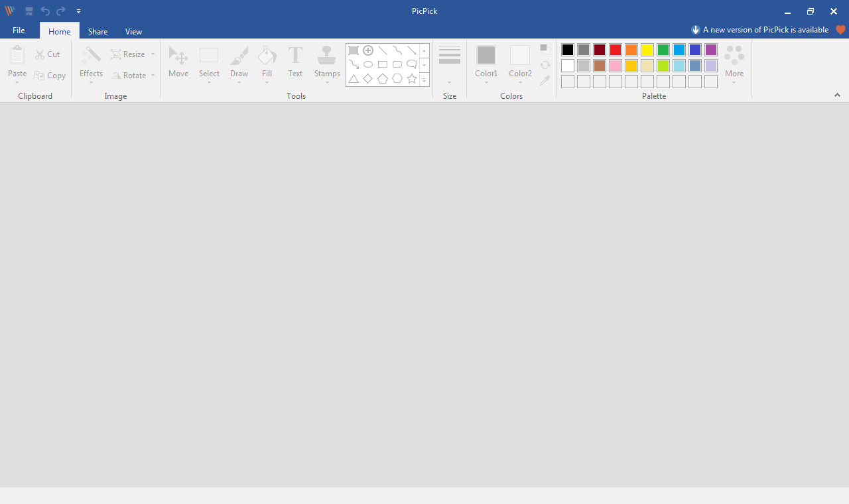The height and width of the screenshot is (504, 849).
Task: Select the Move tool
Action: pos(178,64)
